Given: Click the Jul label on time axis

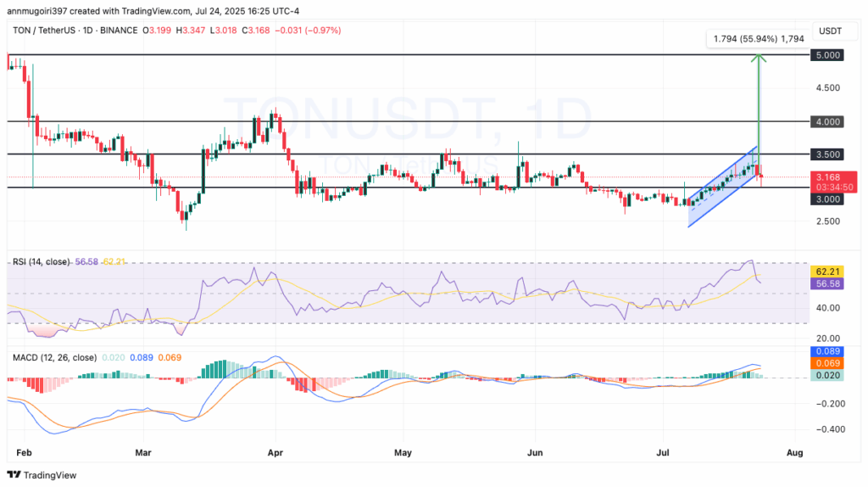Looking at the screenshot, I should click(663, 453).
